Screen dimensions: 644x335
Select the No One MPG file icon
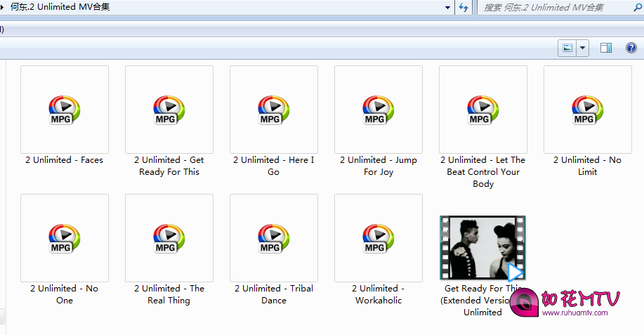[65, 238]
